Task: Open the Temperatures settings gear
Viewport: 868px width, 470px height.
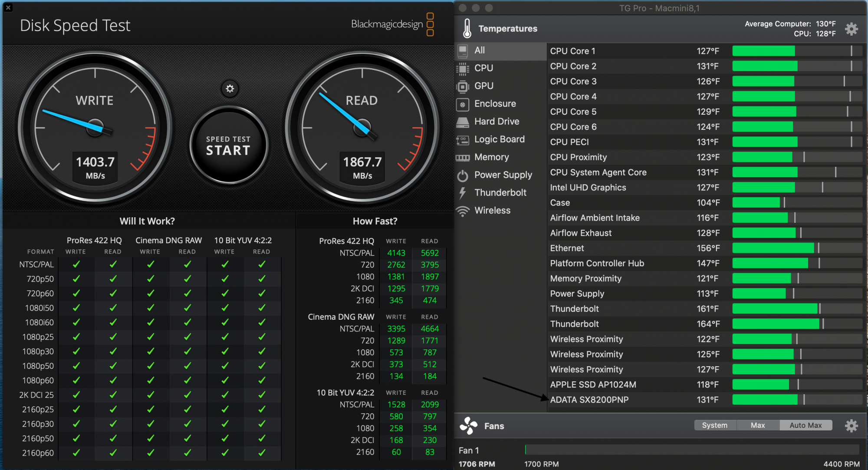Action: point(852,29)
